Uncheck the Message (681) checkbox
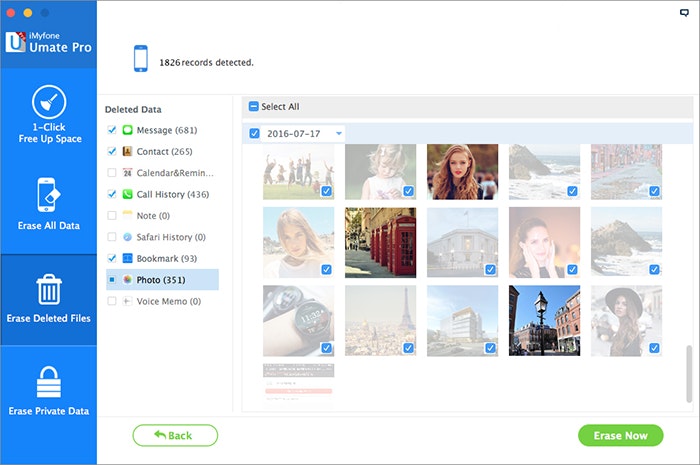This screenshot has width=700, height=465. tap(112, 130)
